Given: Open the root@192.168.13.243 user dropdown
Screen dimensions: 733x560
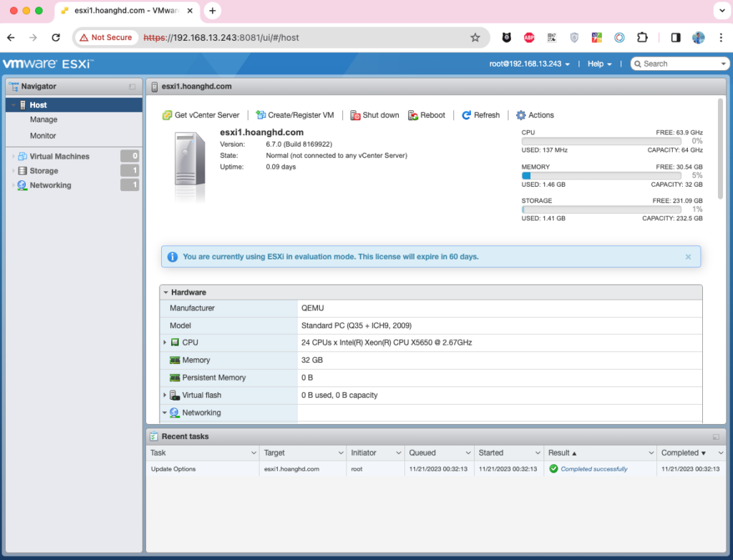Looking at the screenshot, I should click(x=529, y=64).
